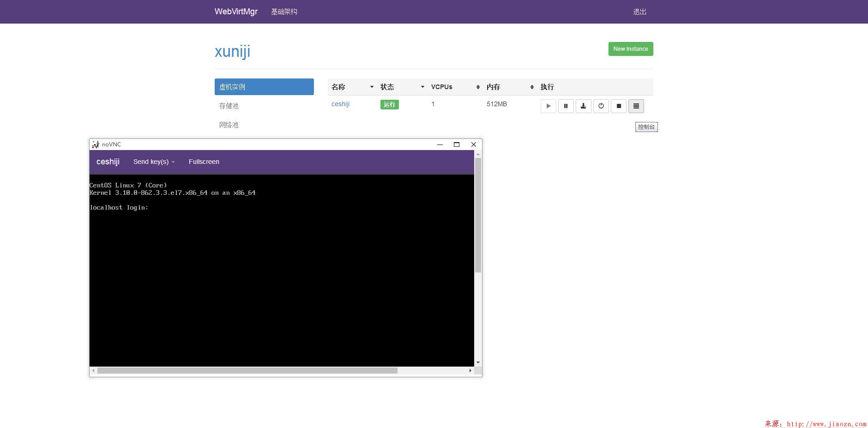Select the 虚机实例 sidebar item
Viewport: 868px width, 428px height.
tap(264, 87)
